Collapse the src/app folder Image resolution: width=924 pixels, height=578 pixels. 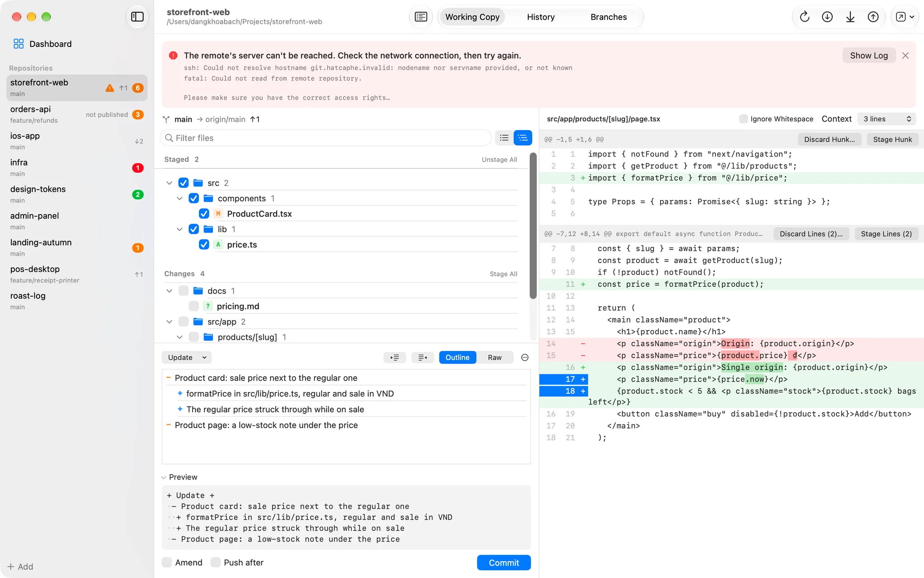[x=169, y=322]
